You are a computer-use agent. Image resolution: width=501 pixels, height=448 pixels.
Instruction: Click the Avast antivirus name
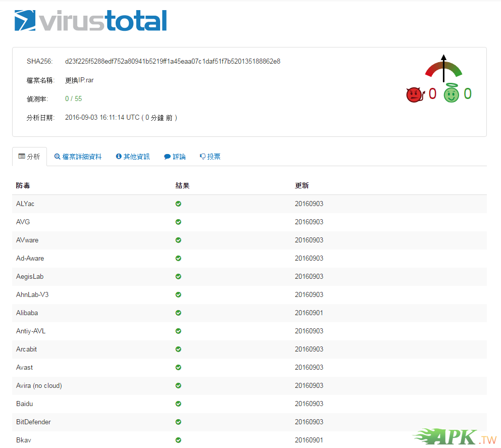(24, 368)
